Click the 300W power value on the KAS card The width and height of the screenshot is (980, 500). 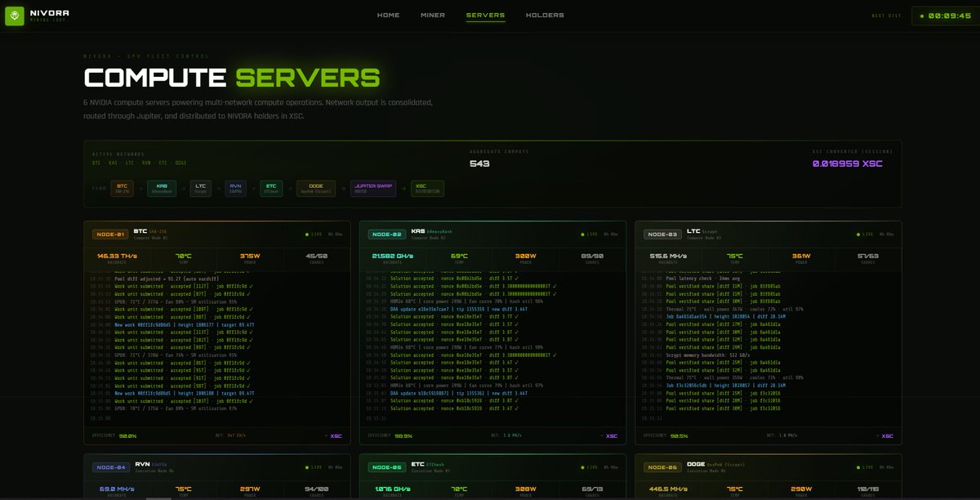(x=526, y=256)
